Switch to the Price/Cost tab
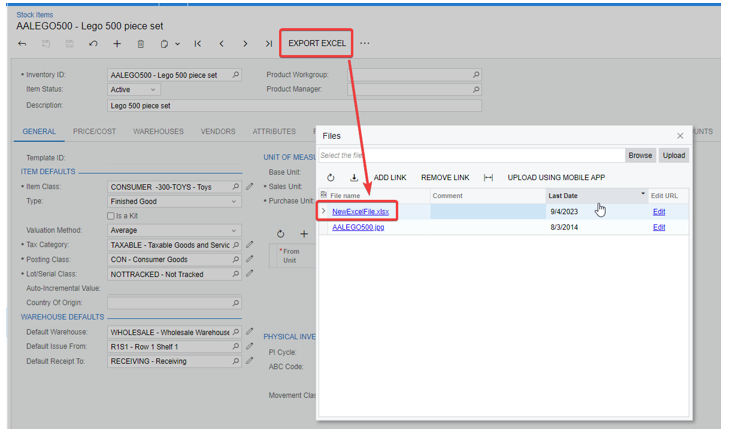 (x=94, y=132)
